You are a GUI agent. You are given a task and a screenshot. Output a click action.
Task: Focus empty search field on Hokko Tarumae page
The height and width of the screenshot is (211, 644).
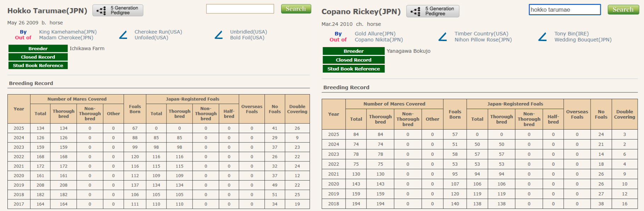coord(240,9)
